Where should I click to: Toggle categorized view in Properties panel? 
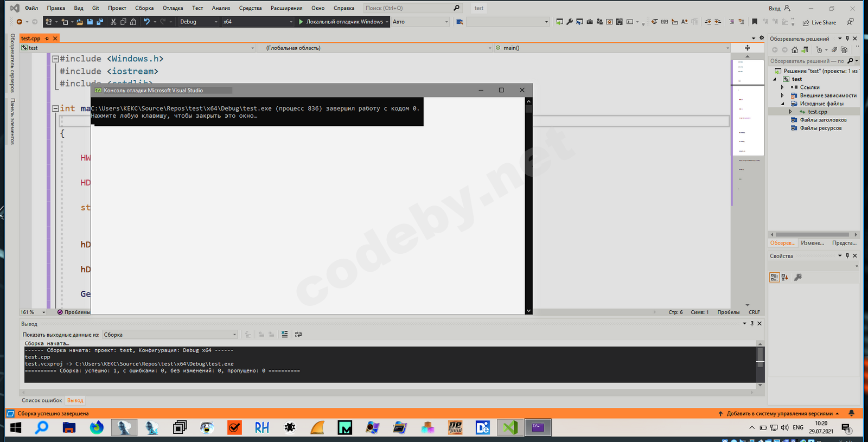click(774, 277)
